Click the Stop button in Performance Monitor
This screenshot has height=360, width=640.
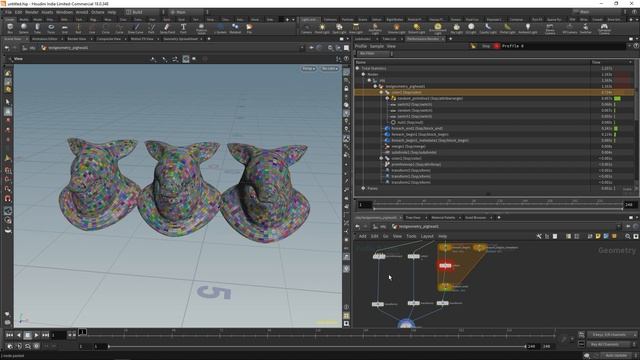click(x=486, y=46)
